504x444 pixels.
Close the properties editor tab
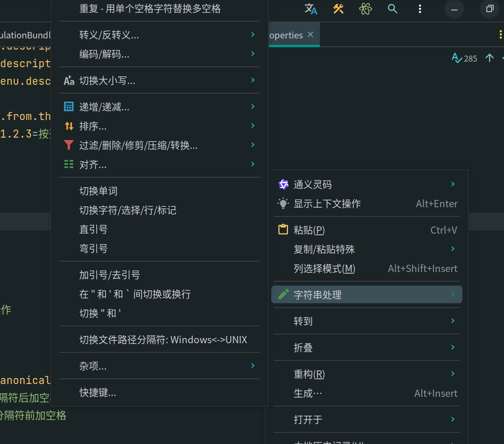(310, 35)
